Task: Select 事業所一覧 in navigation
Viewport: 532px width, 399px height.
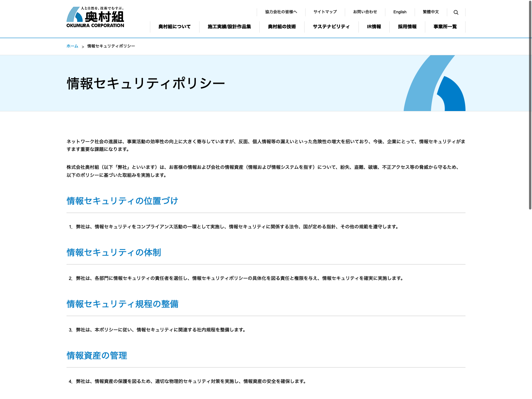Action: [445, 27]
